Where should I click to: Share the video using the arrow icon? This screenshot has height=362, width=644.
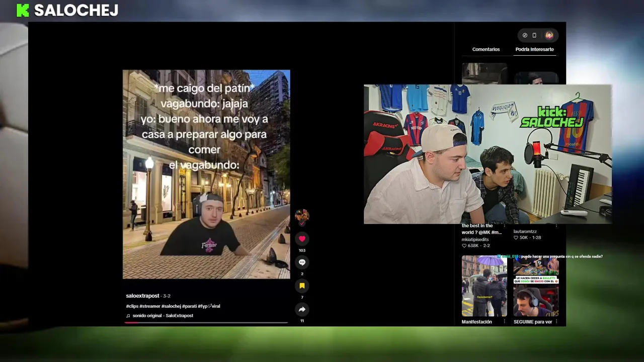(302, 309)
